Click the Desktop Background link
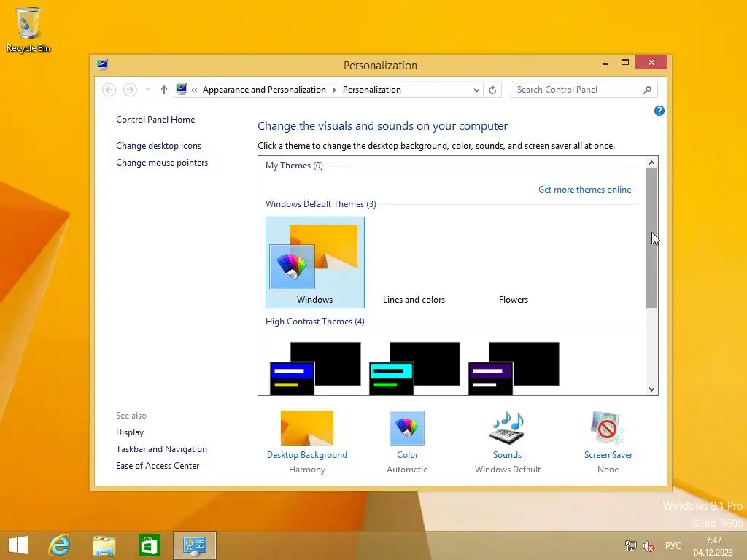 pos(307,455)
